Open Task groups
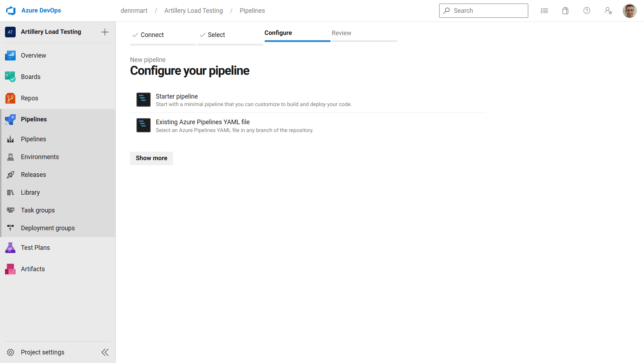Screen dimensions: 644x363 click(37, 210)
